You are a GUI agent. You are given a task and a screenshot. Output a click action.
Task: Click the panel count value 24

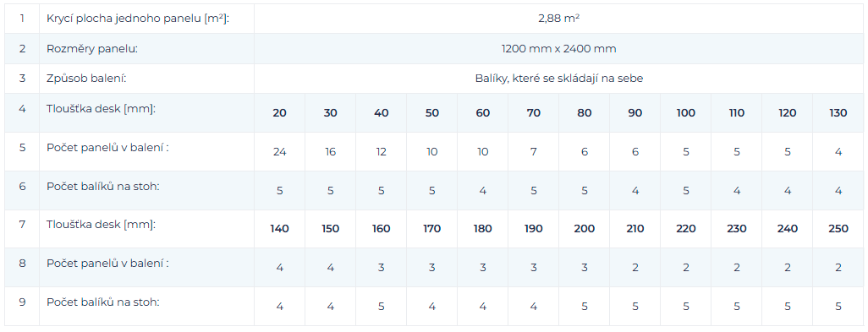click(x=279, y=152)
